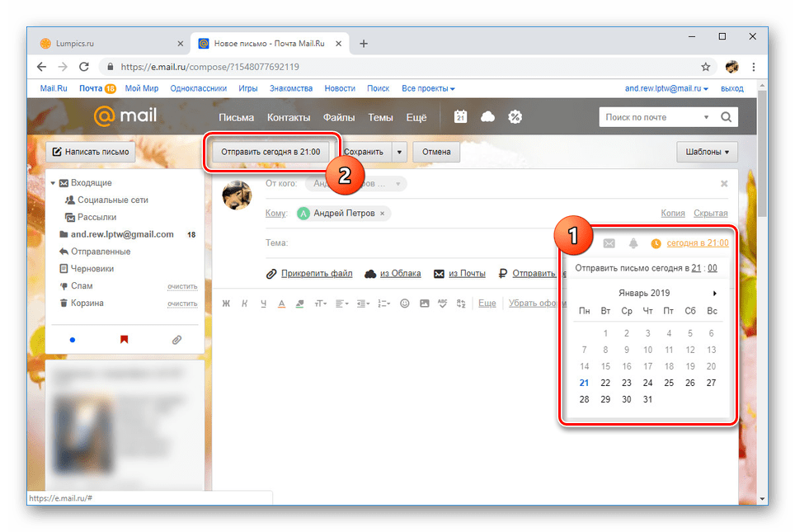Filter flagged messages with red bookmark
The width and height of the screenshot is (795, 532).
pos(125,339)
